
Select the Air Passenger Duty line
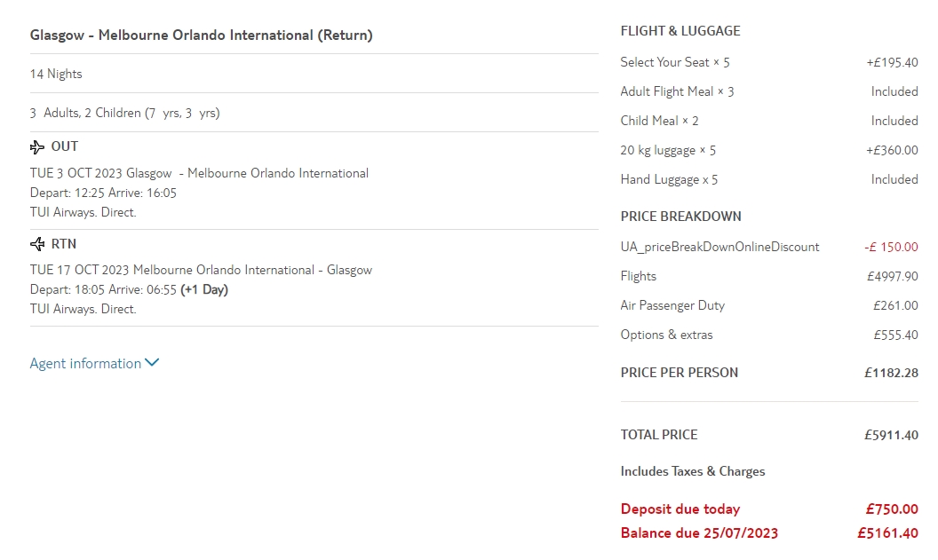tap(672, 306)
